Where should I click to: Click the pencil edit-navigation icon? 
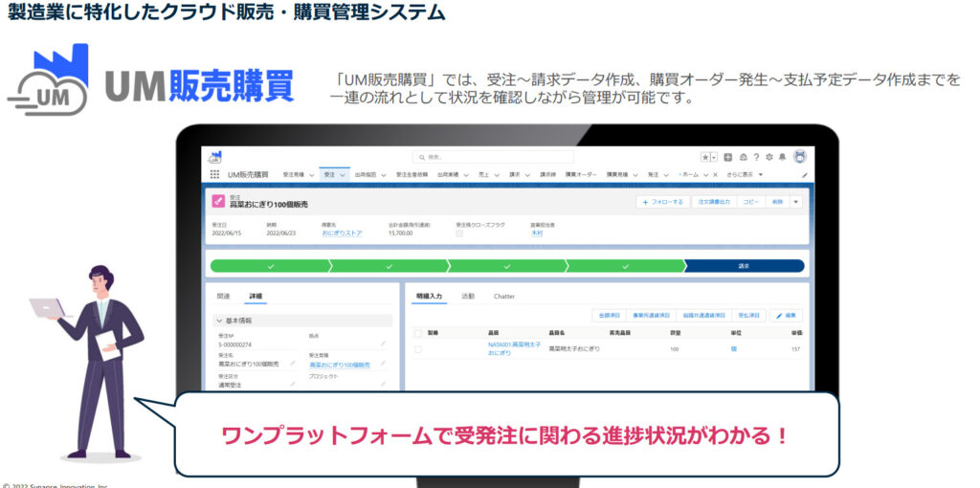click(804, 175)
